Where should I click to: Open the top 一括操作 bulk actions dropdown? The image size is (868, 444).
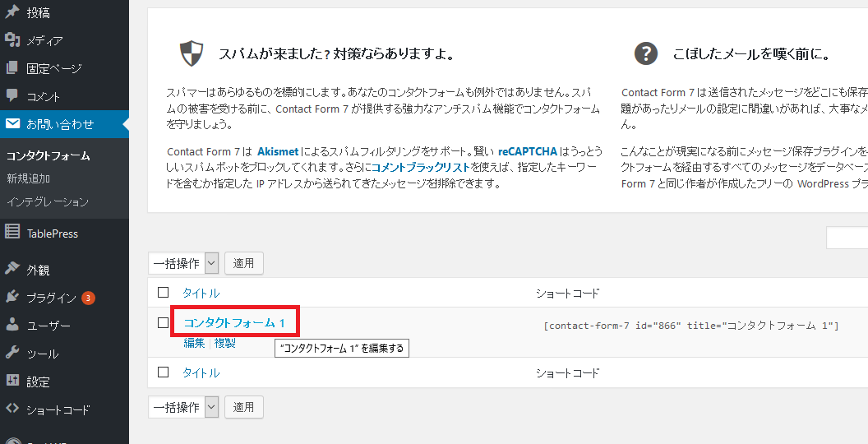click(x=183, y=263)
